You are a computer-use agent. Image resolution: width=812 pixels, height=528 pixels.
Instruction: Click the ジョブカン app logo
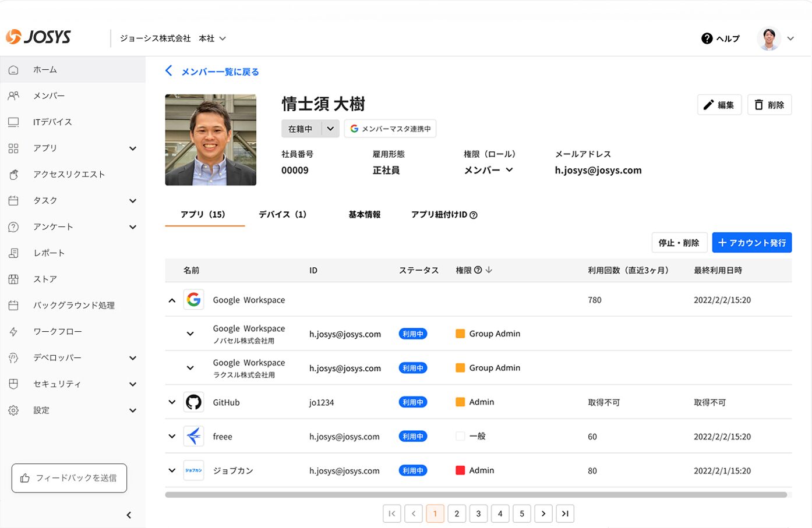click(x=193, y=470)
